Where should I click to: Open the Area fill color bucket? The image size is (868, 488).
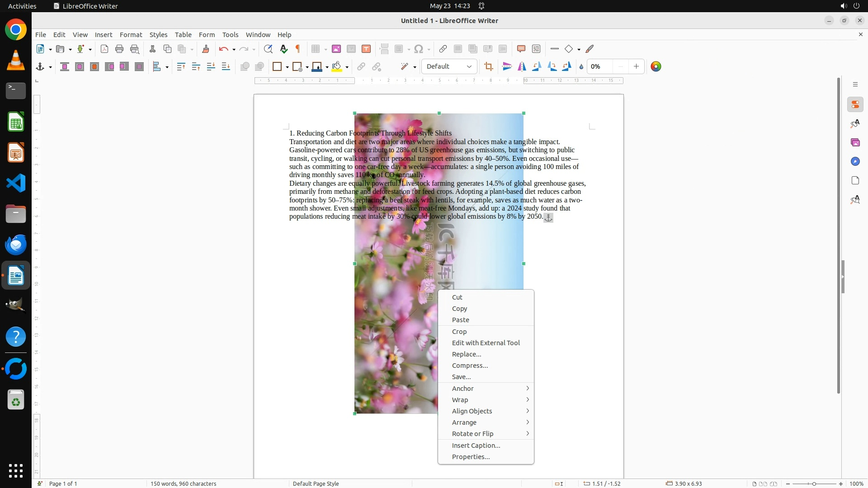[336, 67]
